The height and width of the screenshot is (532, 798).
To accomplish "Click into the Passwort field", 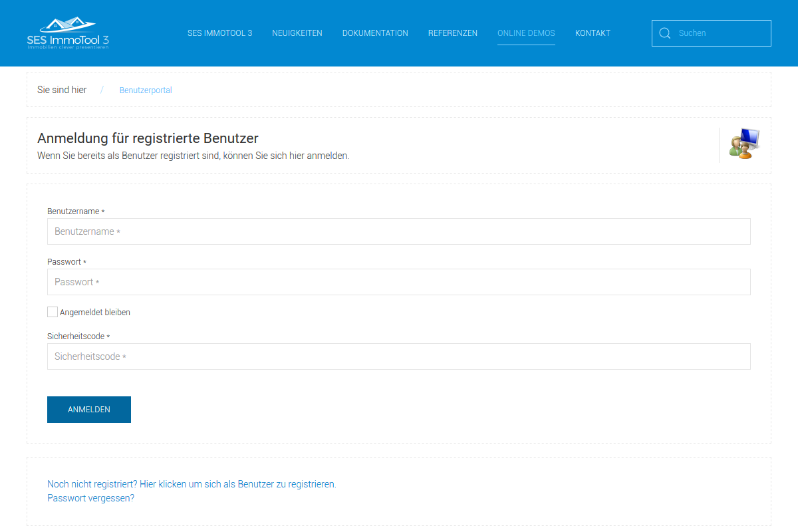I will click(398, 282).
